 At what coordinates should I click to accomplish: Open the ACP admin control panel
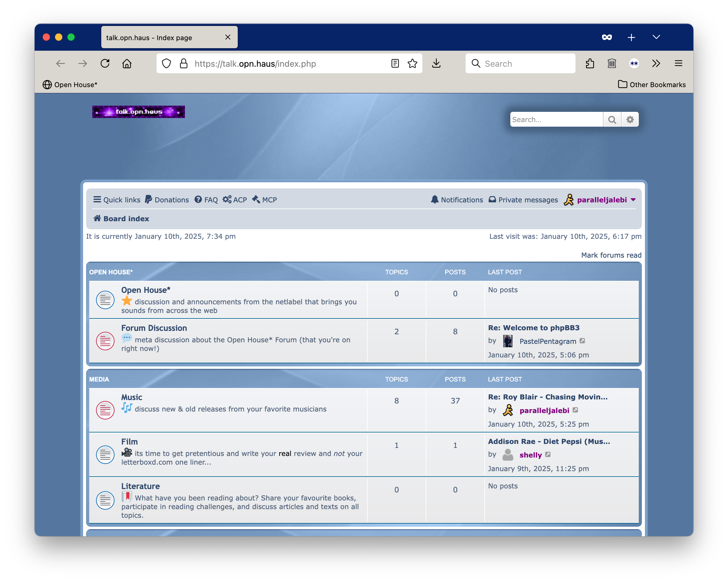(235, 200)
